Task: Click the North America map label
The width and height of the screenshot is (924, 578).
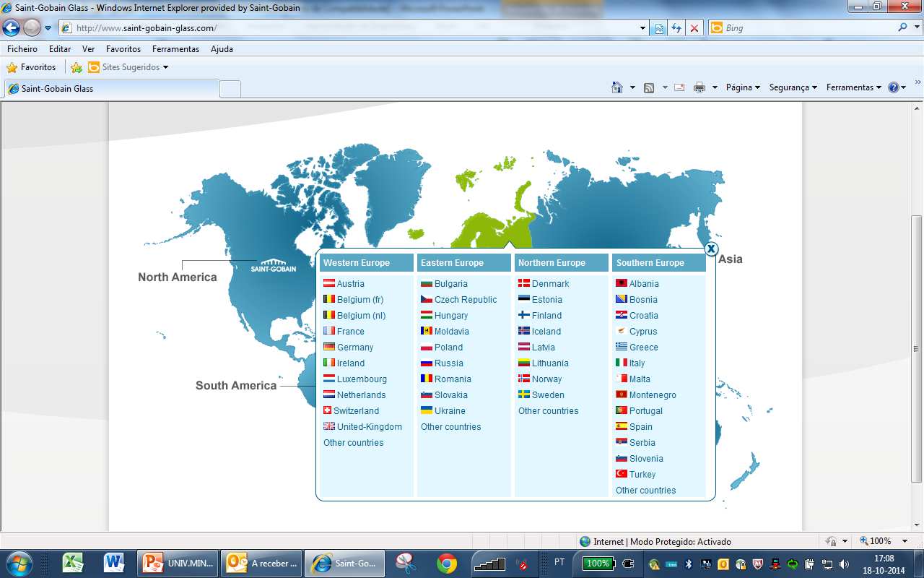Action: click(178, 277)
